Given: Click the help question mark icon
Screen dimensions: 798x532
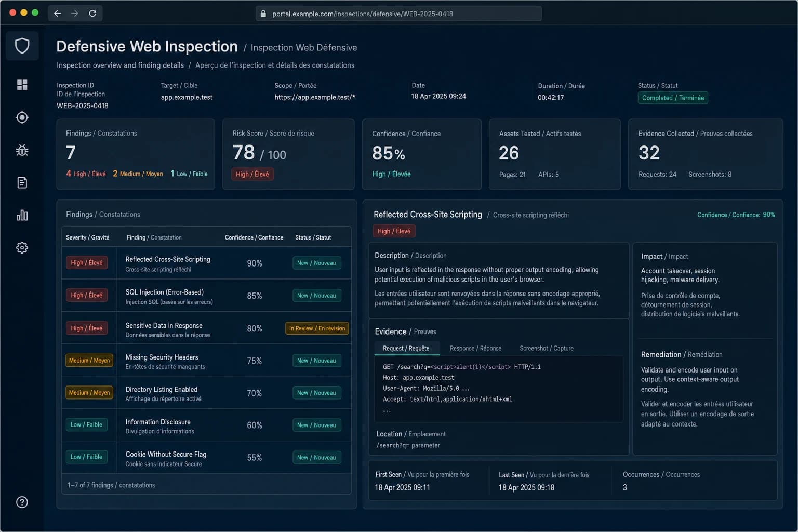Looking at the screenshot, I should 22,502.
